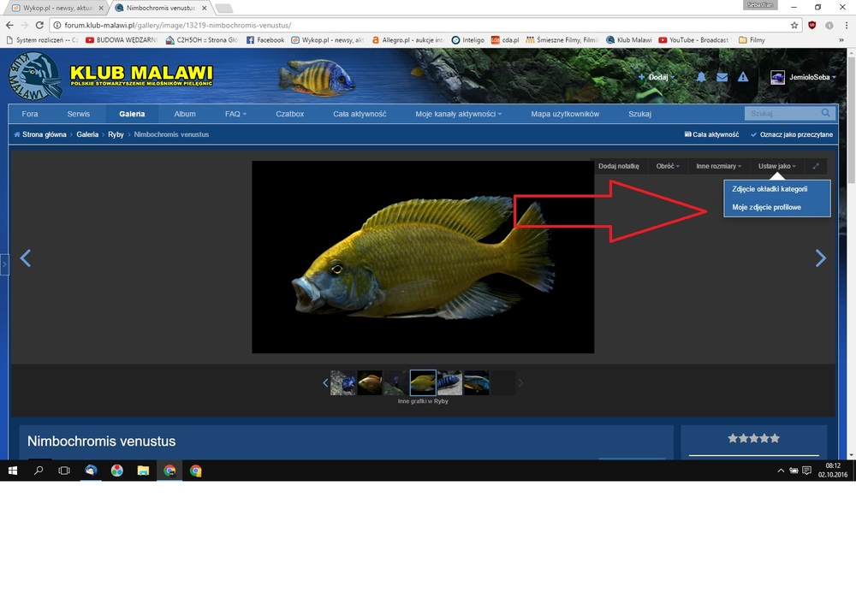
Task: Click Dodaj notatkę button
Action: 619,166
